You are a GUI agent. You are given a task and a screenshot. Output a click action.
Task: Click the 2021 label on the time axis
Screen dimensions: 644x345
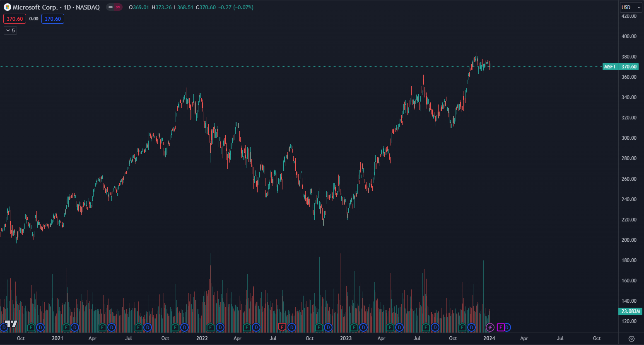click(57, 338)
